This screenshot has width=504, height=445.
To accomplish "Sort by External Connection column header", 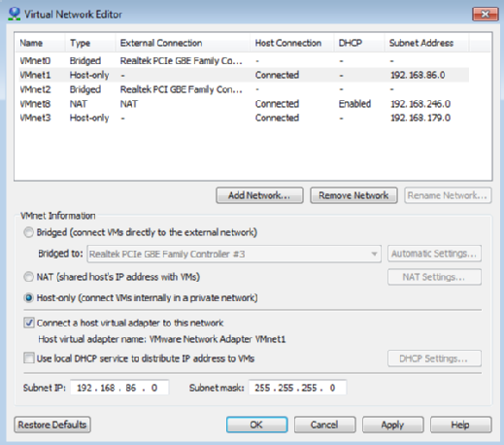I will 183,43.
